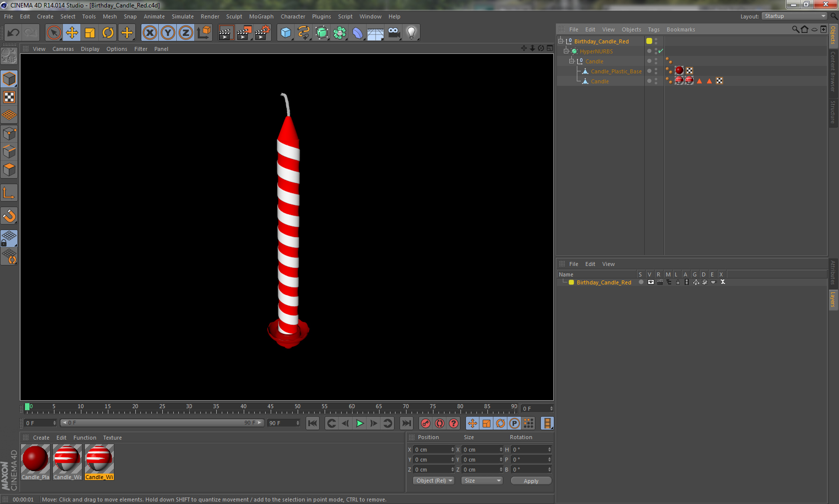
Task: Click end frame 90 F stepper
Action: [x=298, y=423]
